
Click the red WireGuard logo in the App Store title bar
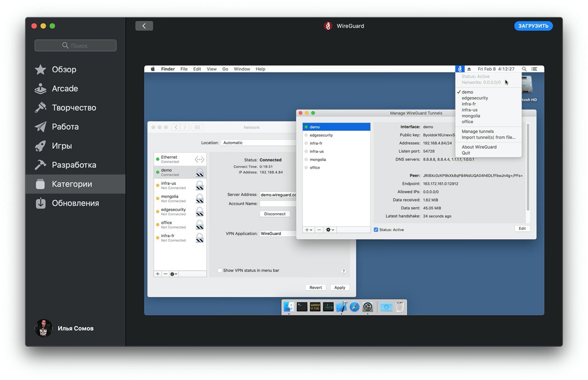pos(328,26)
